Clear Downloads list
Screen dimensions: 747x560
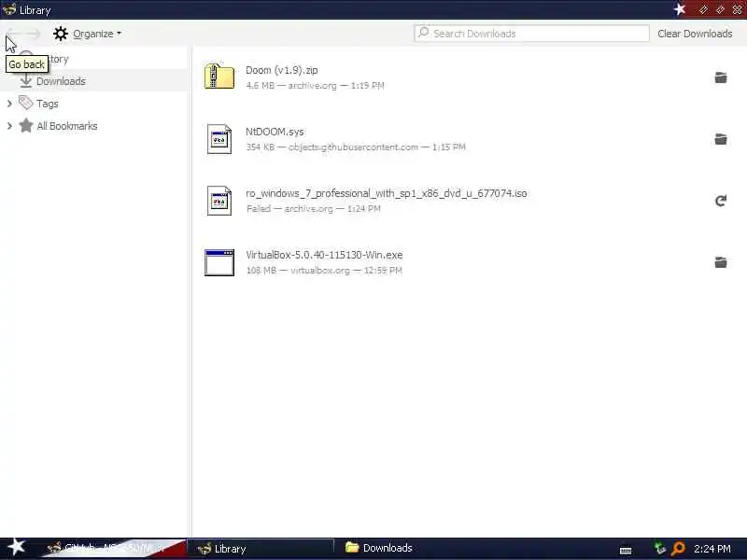click(x=695, y=34)
